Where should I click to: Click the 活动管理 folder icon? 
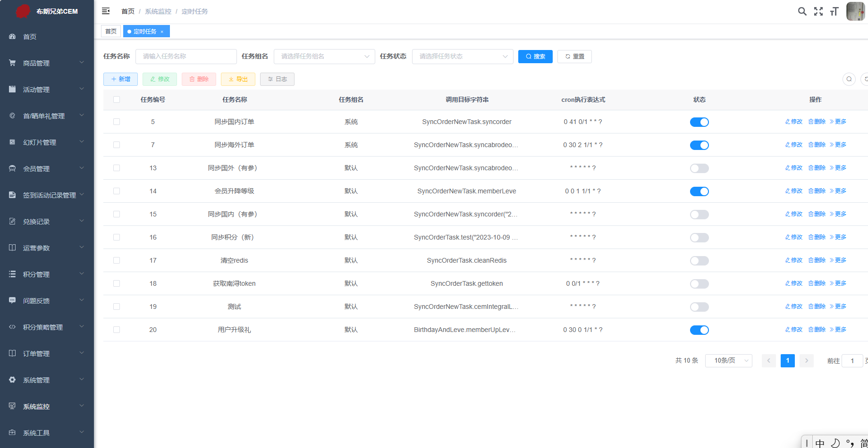(x=12, y=89)
